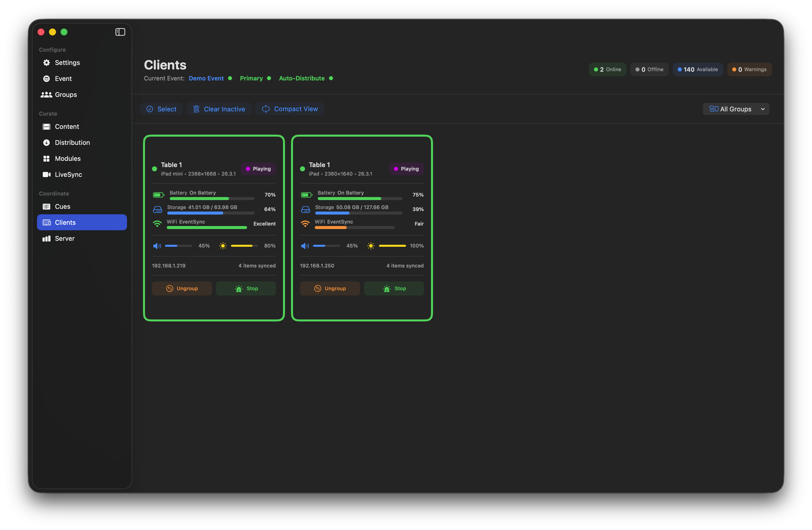Open Cues list icon in sidebar
The width and height of the screenshot is (812, 530).
click(x=46, y=207)
